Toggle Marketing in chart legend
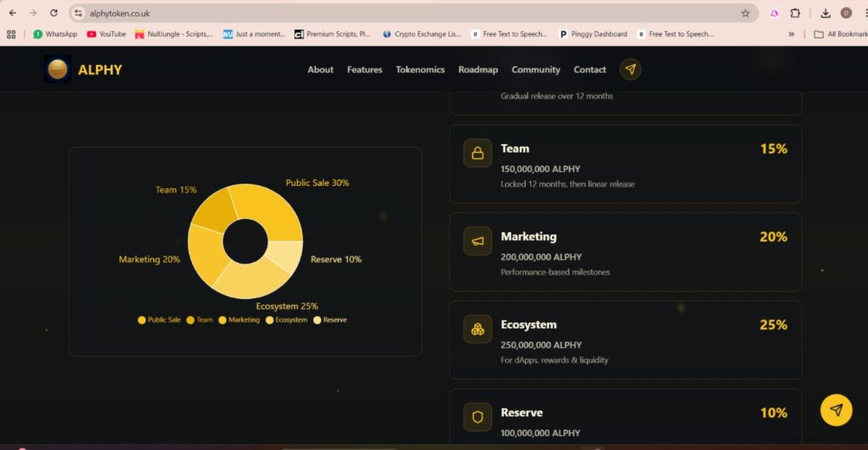The height and width of the screenshot is (450, 868). coord(239,320)
